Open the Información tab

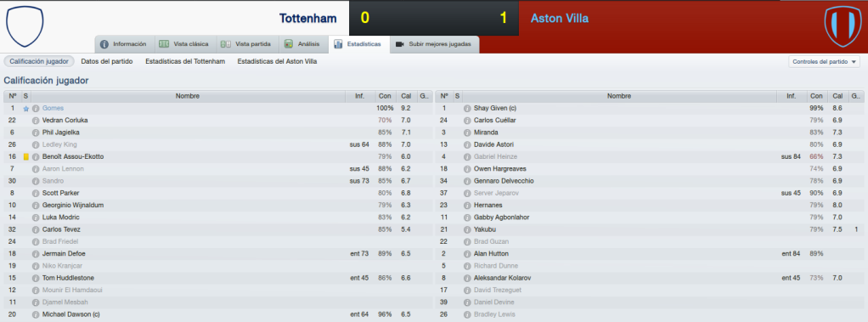coord(123,44)
